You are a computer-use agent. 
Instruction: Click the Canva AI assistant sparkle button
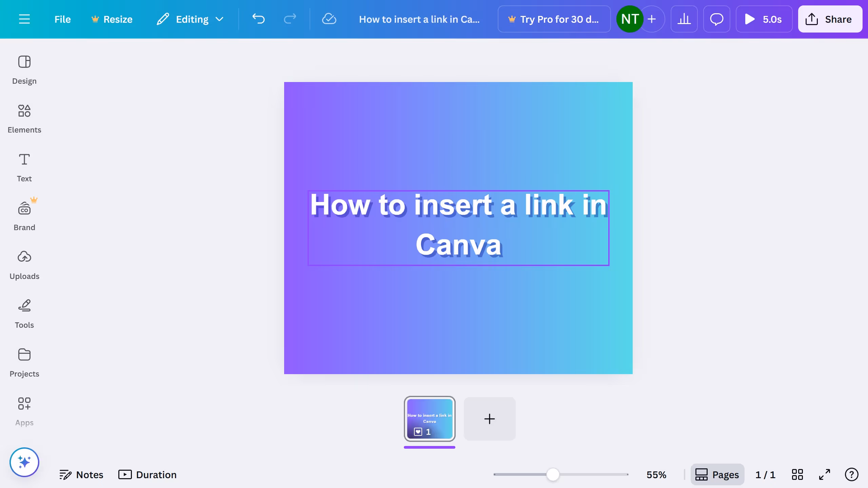[24, 462]
